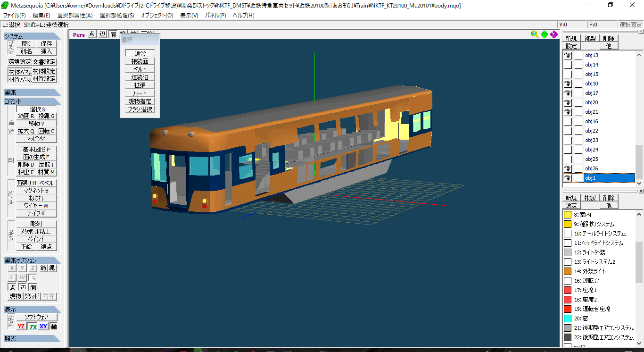The image size is (644, 352).
Task: Open the ファイル(F) menu
Action: pyautogui.click(x=15, y=16)
